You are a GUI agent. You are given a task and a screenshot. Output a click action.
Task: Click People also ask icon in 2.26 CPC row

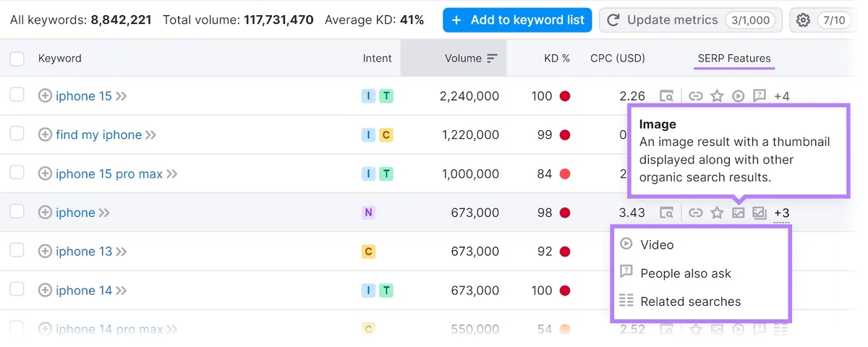(x=759, y=95)
